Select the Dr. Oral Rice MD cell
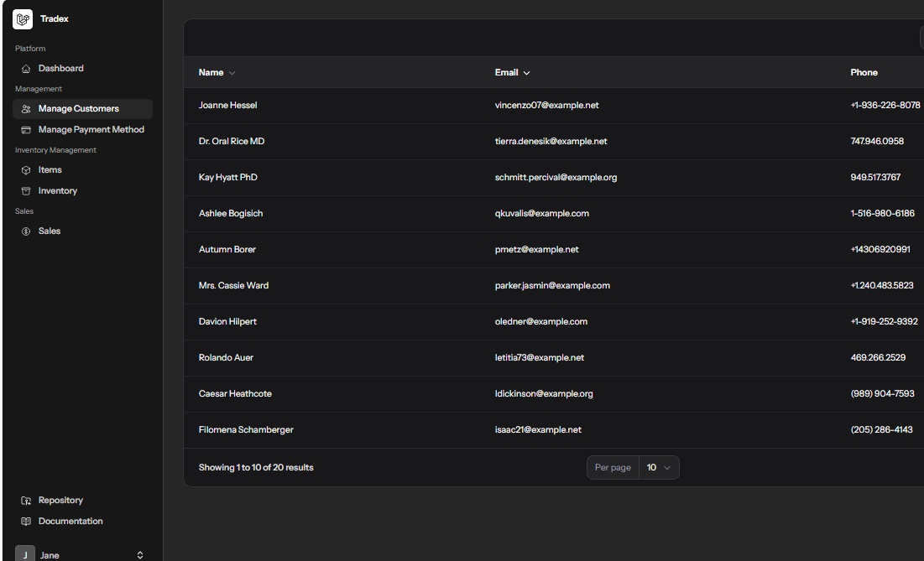This screenshot has height=561, width=924. pos(232,141)
